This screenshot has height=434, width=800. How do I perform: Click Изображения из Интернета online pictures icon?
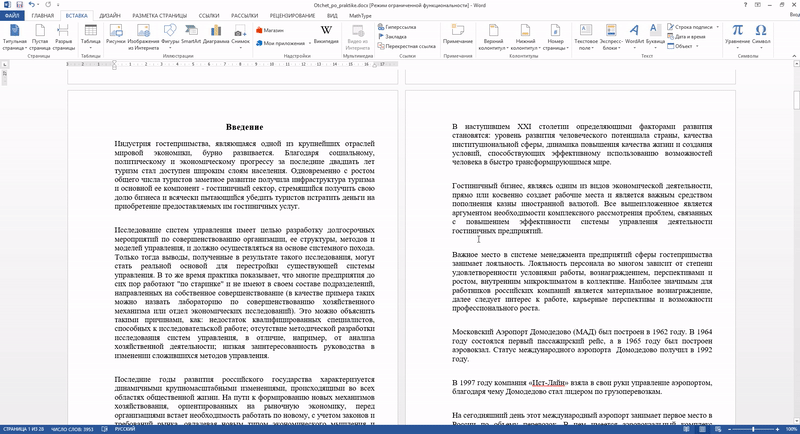pyautogui.click(x=143, y=31)
